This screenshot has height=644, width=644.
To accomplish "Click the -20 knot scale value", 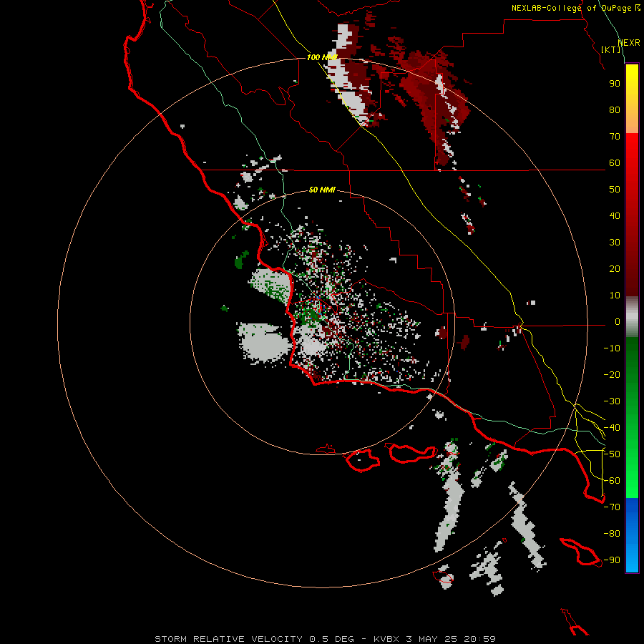I will [x=612, y=374].
